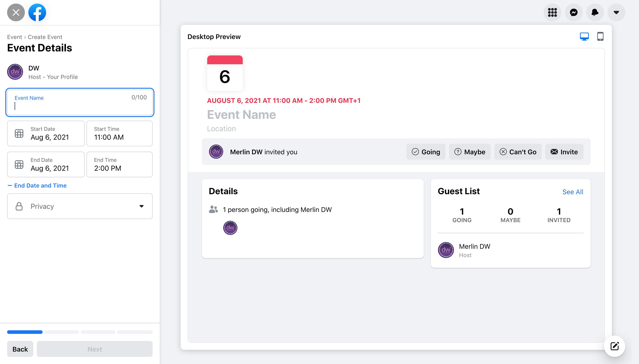Click the account dropdown arrow icon
The image size is (639, 364).
click(616, 12)
